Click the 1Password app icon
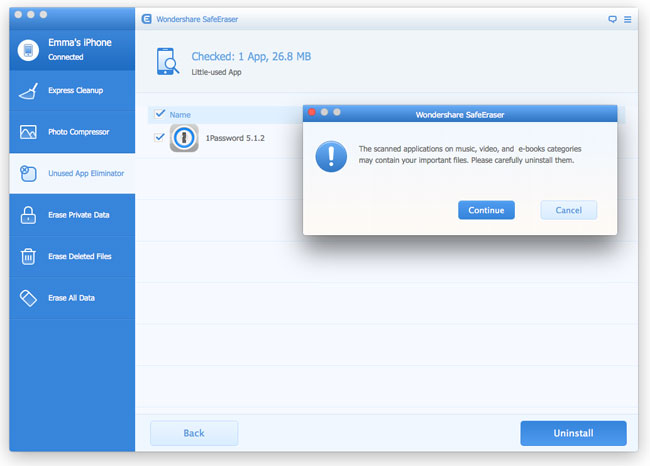This screenshot has height=466, width=650. point(184,138)
